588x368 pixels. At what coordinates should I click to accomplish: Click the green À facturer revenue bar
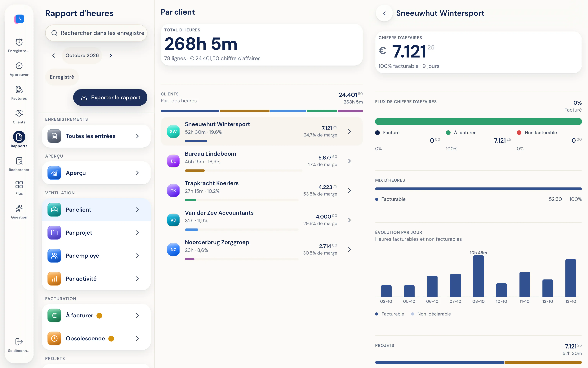[x=478, y=122]
